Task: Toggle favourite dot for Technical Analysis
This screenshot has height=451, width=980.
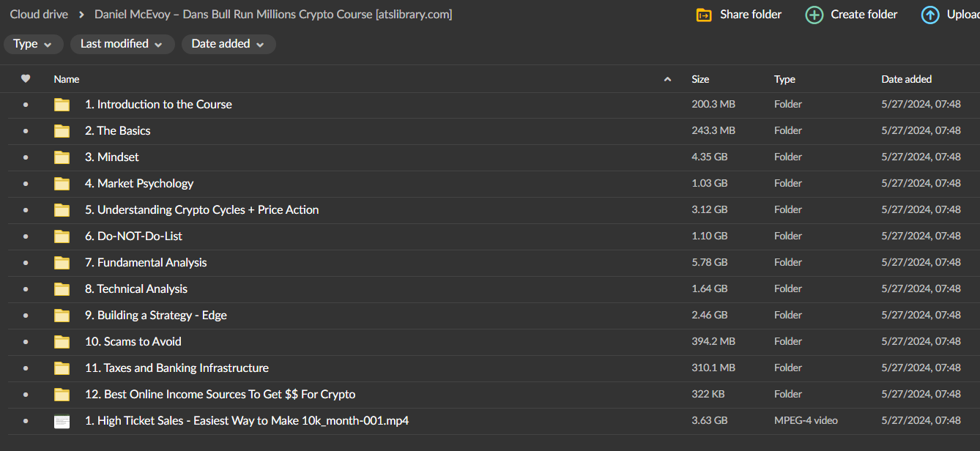Action: pos(26,289)
